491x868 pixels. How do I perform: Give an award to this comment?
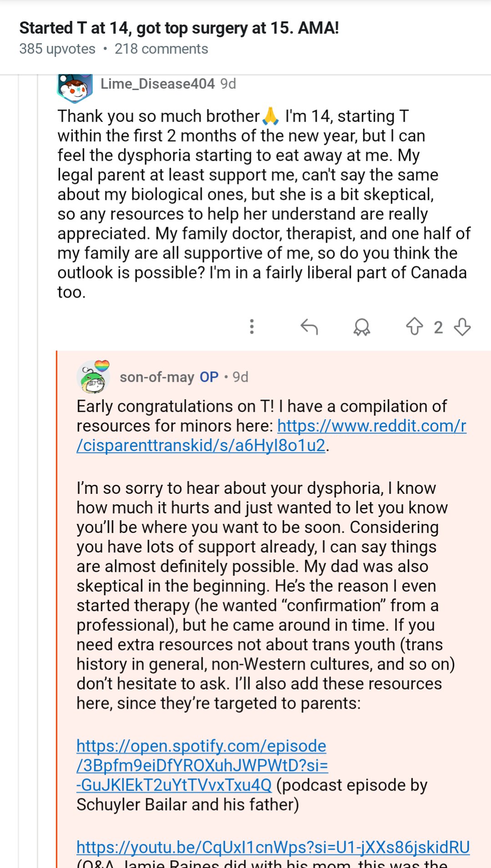(x=362, y=327)
